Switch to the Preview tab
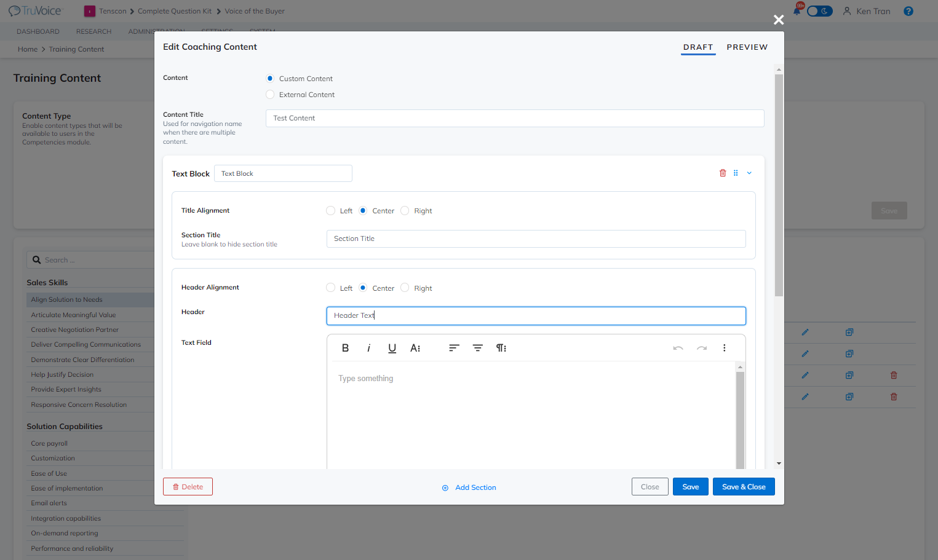Screen dimensions: 938x560 click(747, 47)
